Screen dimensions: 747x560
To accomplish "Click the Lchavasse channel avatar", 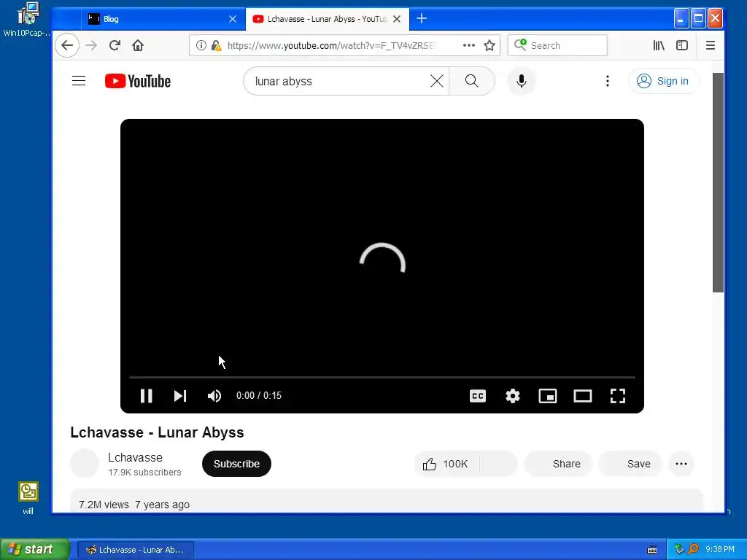I will (85, 463).
